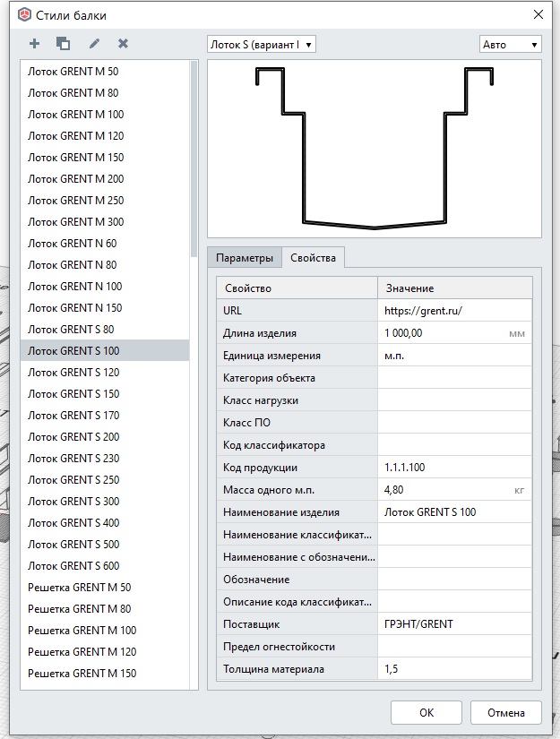Add a new beam style with plus icon
This screenshot has height=739, width=560.
(x=34, y=44)
